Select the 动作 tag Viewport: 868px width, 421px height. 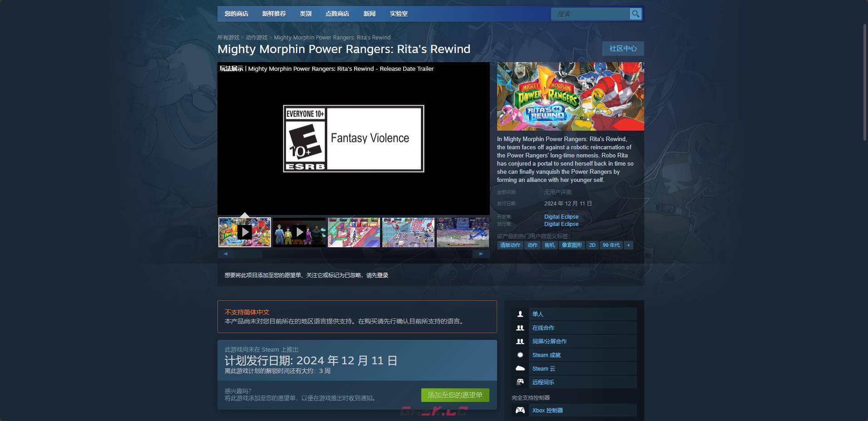tap(533, 245)
